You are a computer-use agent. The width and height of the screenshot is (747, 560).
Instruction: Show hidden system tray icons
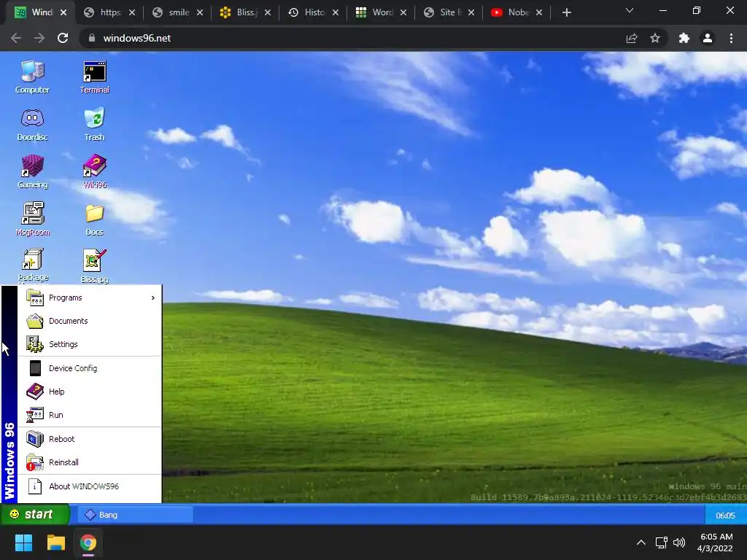641,542
